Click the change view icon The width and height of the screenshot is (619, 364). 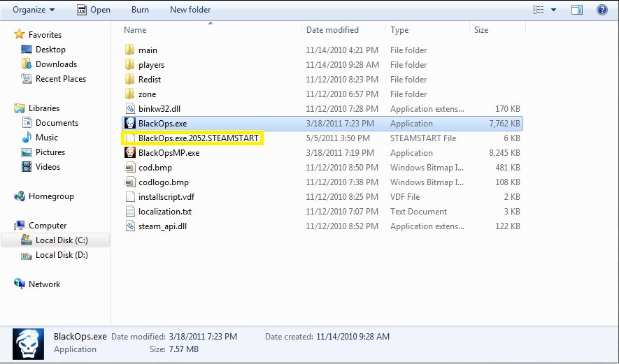(538, 10)
